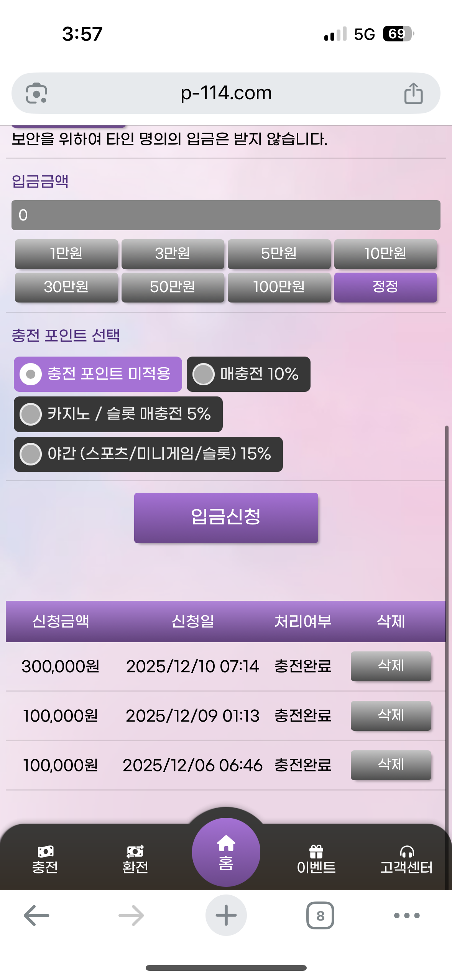Tap the Google Lens icon in address bar
Image resolution: width=452 pixels, height=980 pixels.
[36, 93]
